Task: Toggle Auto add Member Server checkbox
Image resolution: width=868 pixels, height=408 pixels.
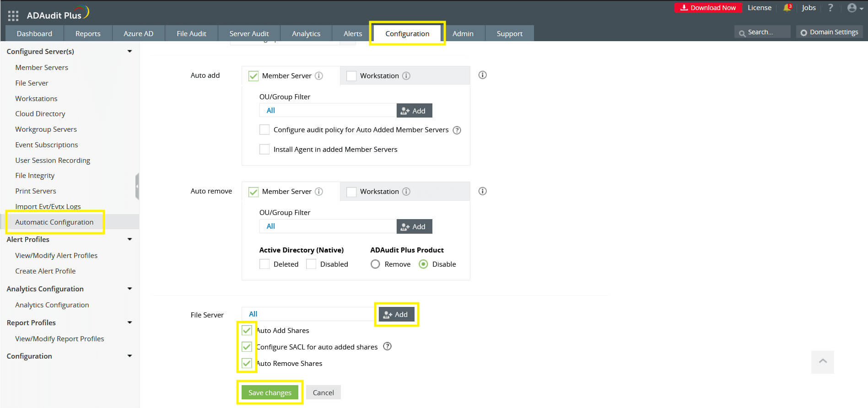Action: 253,76
